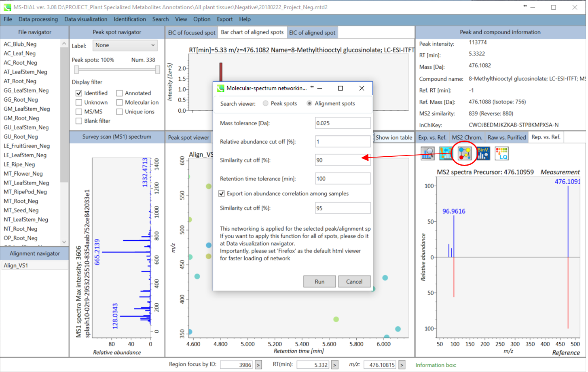Jump to next RT(min) value

(x=335, y=365)
